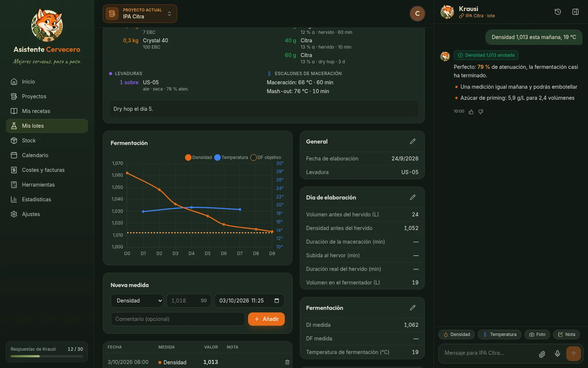Viewport: 588px width, 368px height.
Task: Toggle Densidad series in chart legend
Action: point(198,158)
